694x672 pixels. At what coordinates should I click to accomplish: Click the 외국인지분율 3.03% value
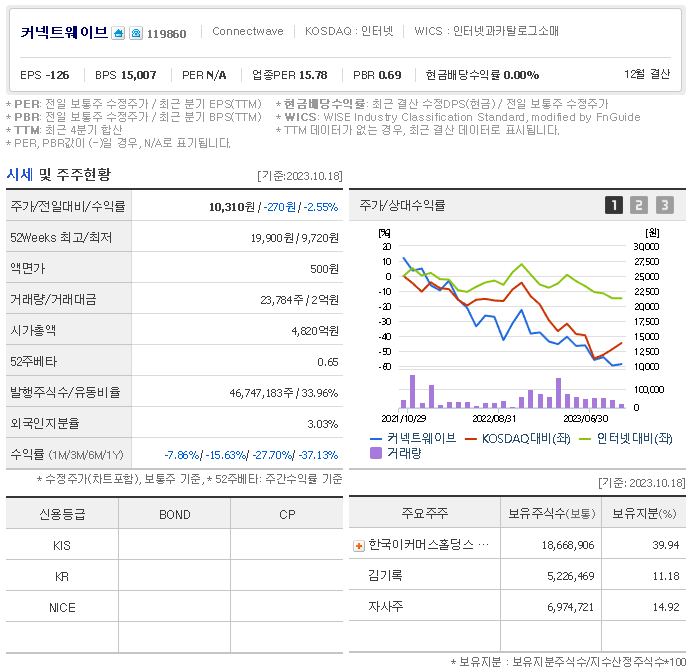pyautogui.click(x=323, y=424)
